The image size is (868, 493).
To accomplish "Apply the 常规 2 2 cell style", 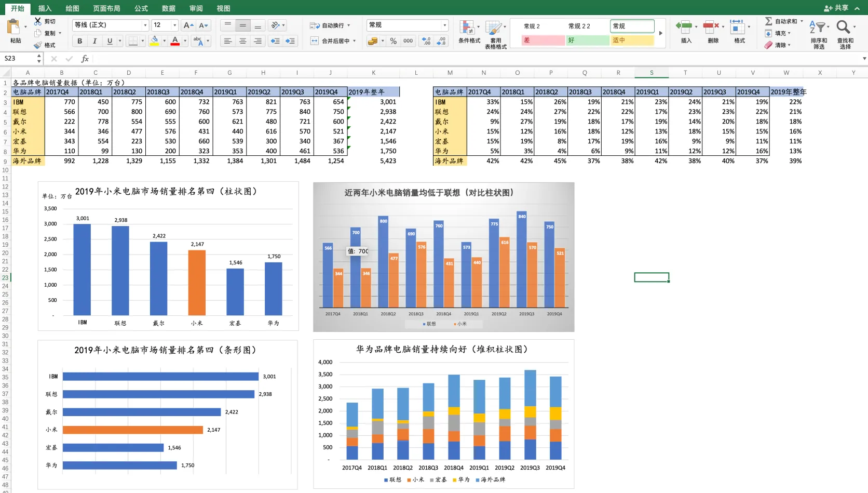I will pos(588,26).
